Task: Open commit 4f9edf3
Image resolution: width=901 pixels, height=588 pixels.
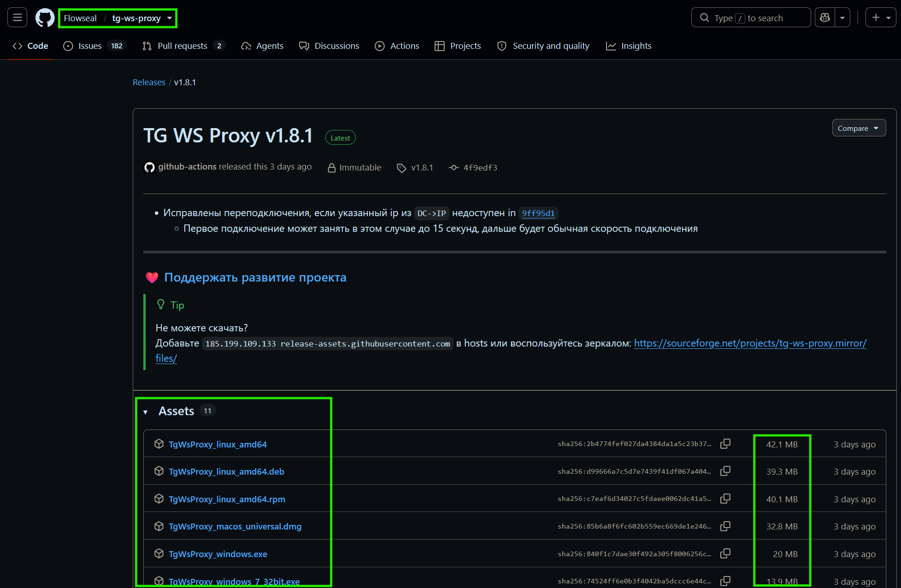Action: coord(473,168)
